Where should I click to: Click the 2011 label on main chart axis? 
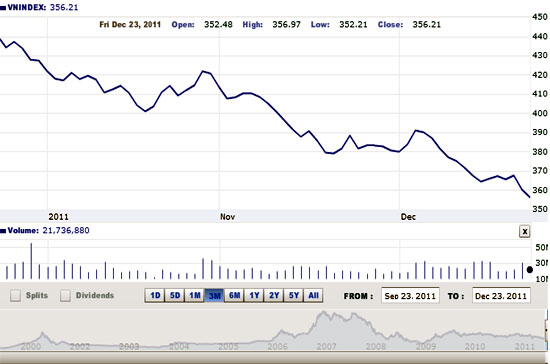click(59, 217)
